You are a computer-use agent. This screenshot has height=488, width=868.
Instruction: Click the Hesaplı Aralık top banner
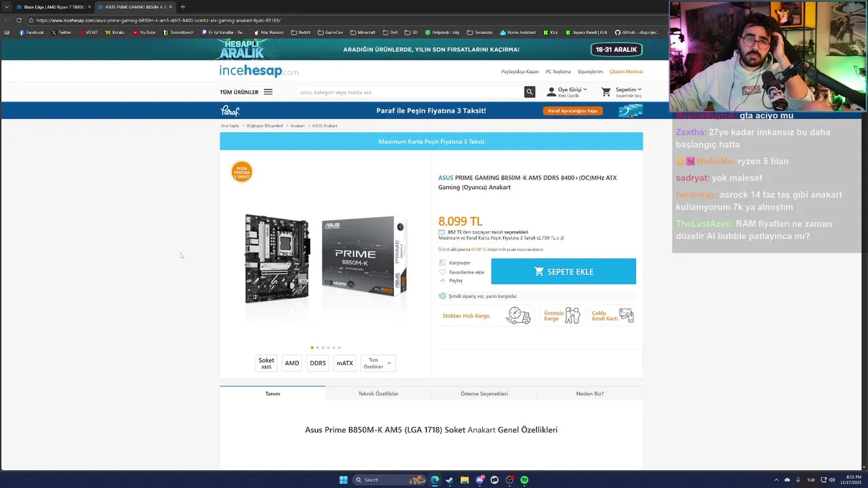(431, 49)
